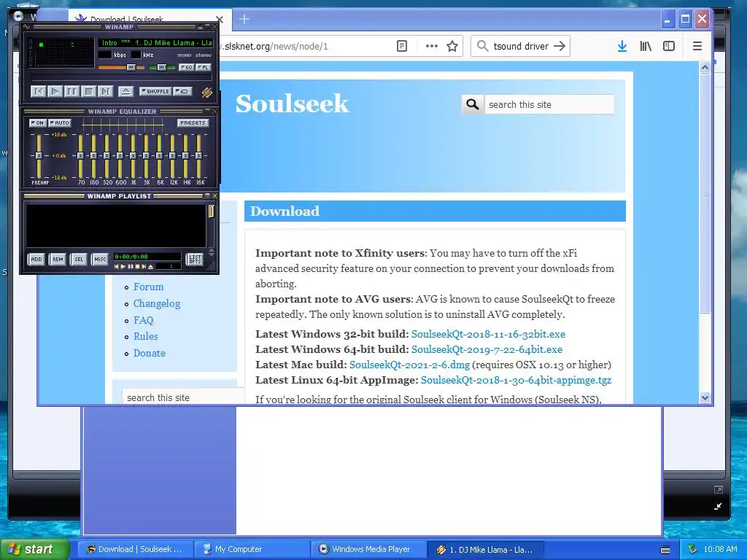
Task: Toggle the Winamp EQ window button
Action: 187,67
